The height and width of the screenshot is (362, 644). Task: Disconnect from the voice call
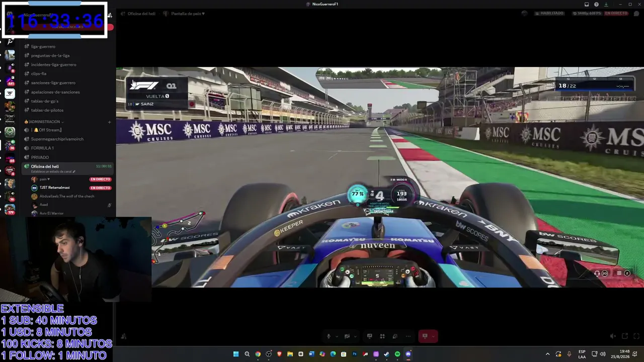tap(425, 336)
